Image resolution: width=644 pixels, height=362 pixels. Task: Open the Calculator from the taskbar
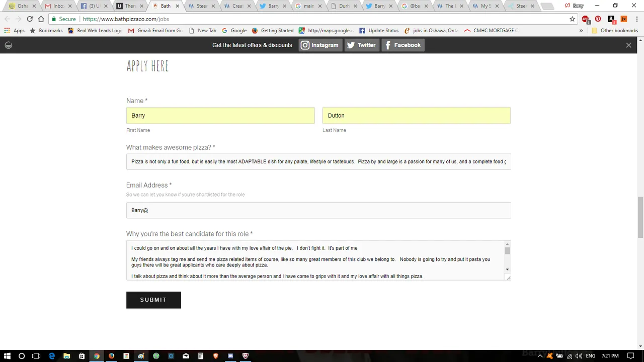tap(201, 356)
